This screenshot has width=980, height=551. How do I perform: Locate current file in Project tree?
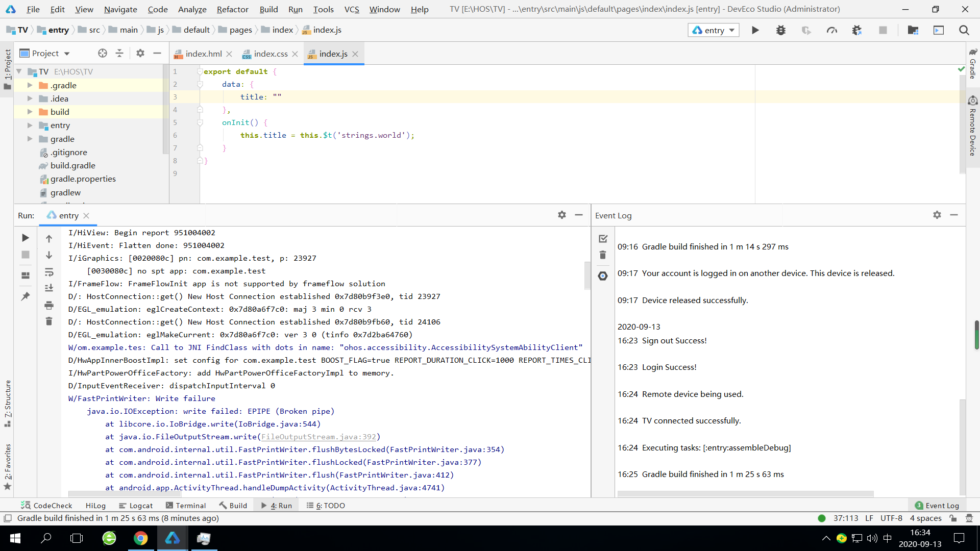[x=103, y=53]
